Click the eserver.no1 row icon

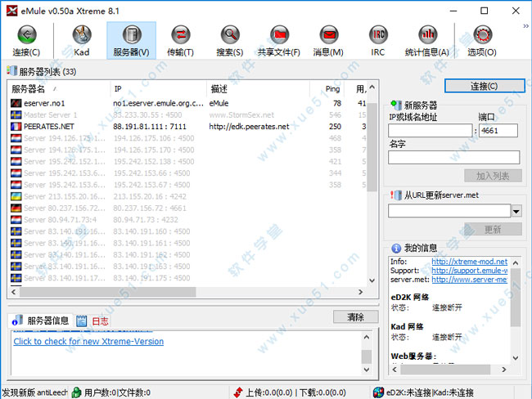coord(16,103)
